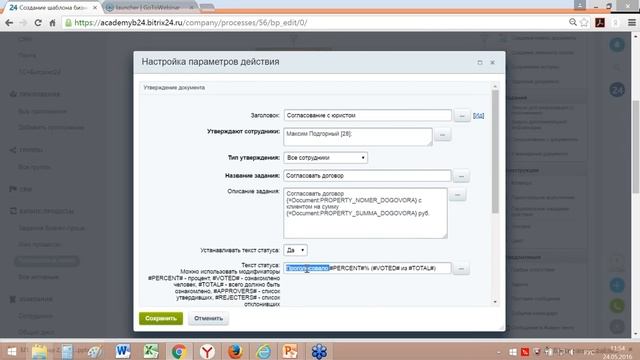Open the Chrome hamburger menu

click(631, 22)
